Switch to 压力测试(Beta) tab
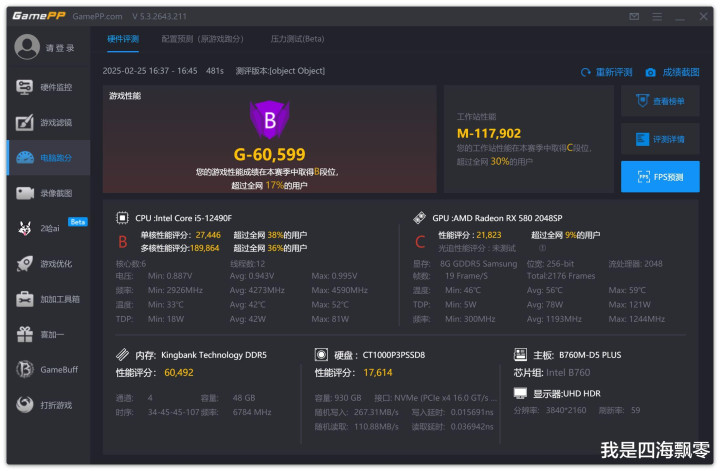Viewport: 720px width, 471px height. (x=297, y=39)
